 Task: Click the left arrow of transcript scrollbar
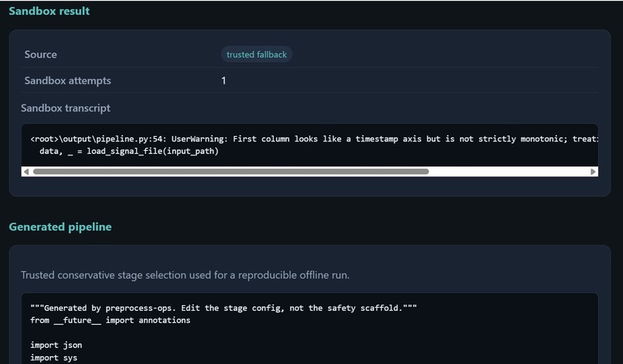pyautogui.click(x=26, y=172)
